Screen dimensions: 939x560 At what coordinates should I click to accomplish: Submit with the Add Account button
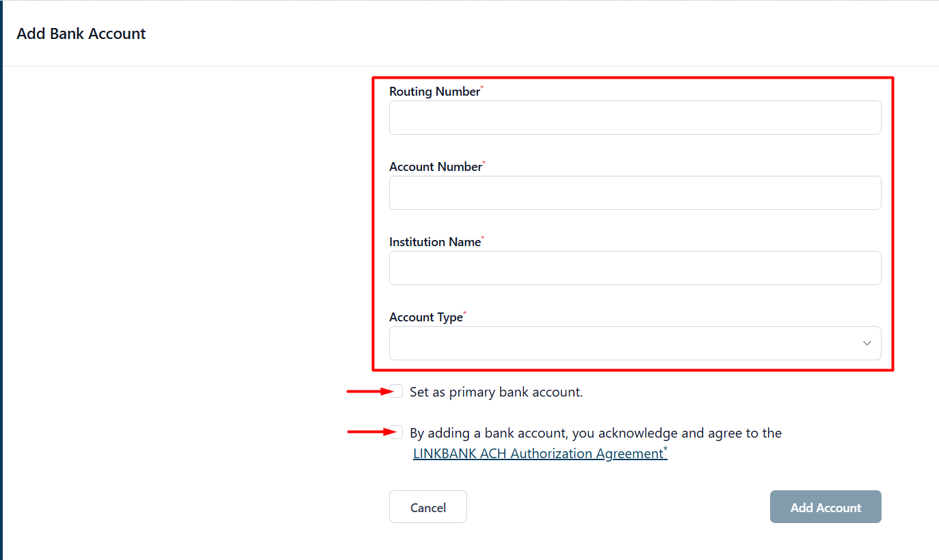825,507
